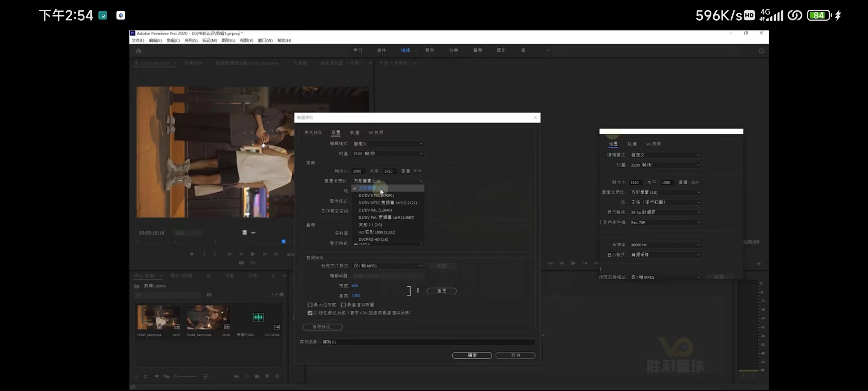The image size is (868, 391).
Task: Enable the 最大位深度 checkbox
Action: coord(310,305)
